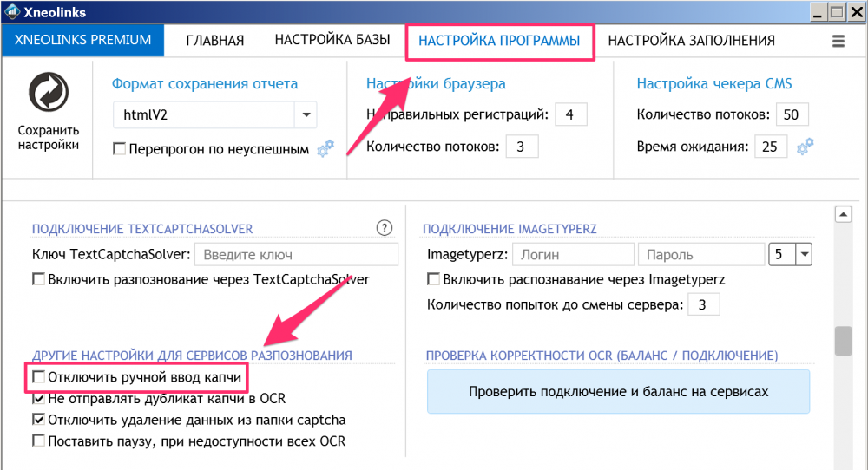Click the help question mark for TextCaptchaSolver

pyautogui.click(x=385, y=228)
